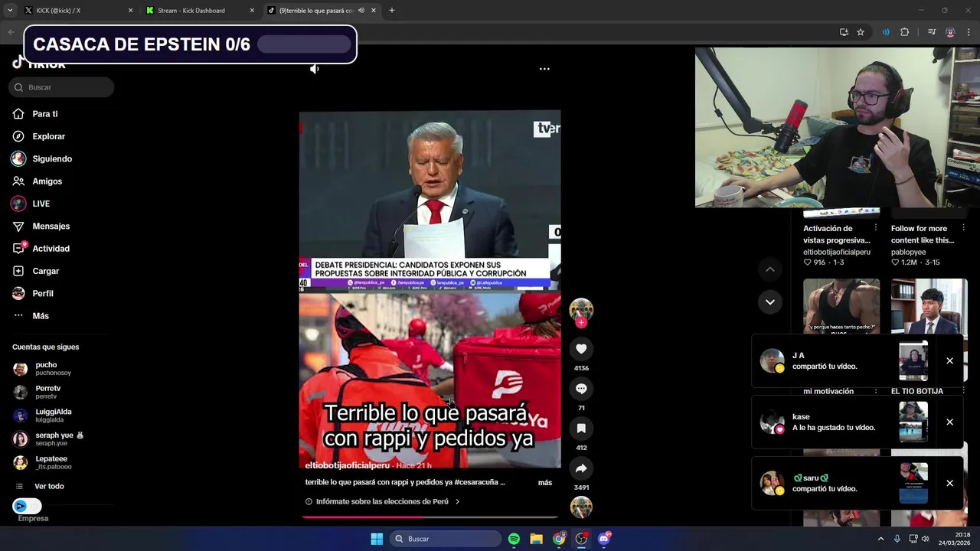Open the tab search dropdown arrow
The image size is (980, 551).
10,11
